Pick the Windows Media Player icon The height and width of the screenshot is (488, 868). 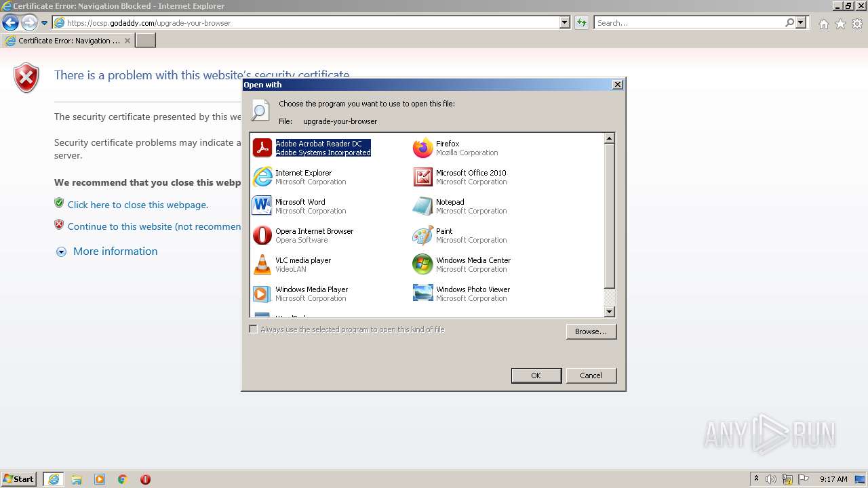(262, 293)
